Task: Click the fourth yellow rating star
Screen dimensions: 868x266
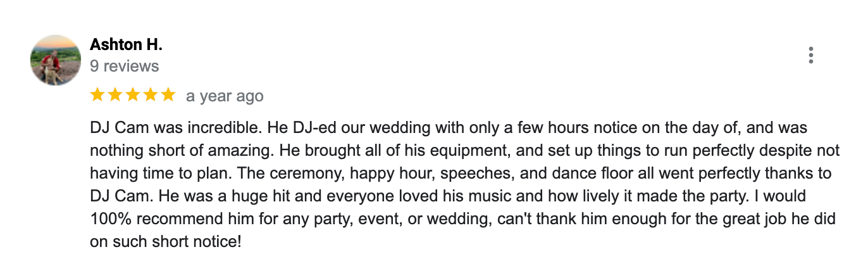Action: (x=151, y=95)
